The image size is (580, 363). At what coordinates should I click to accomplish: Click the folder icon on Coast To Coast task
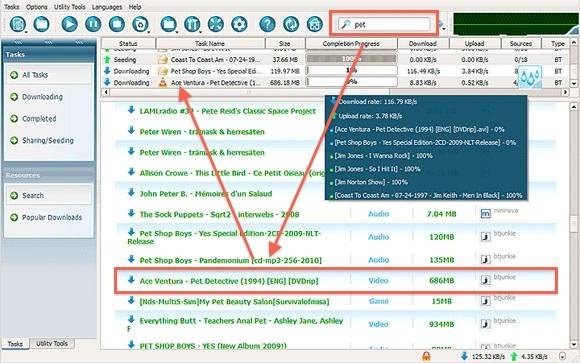[x=163, y=60]
